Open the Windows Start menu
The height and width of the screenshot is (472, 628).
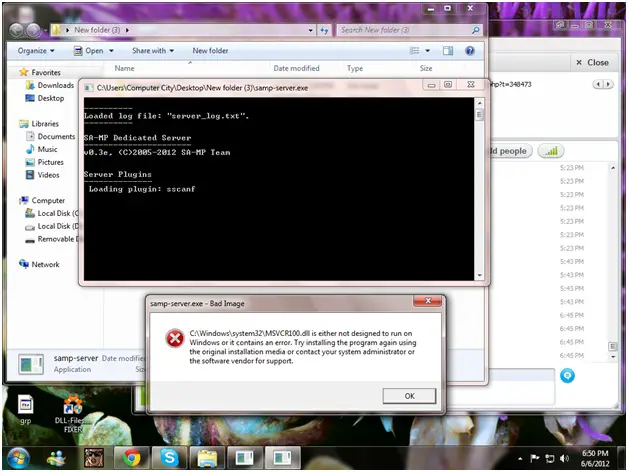(18, 458)
